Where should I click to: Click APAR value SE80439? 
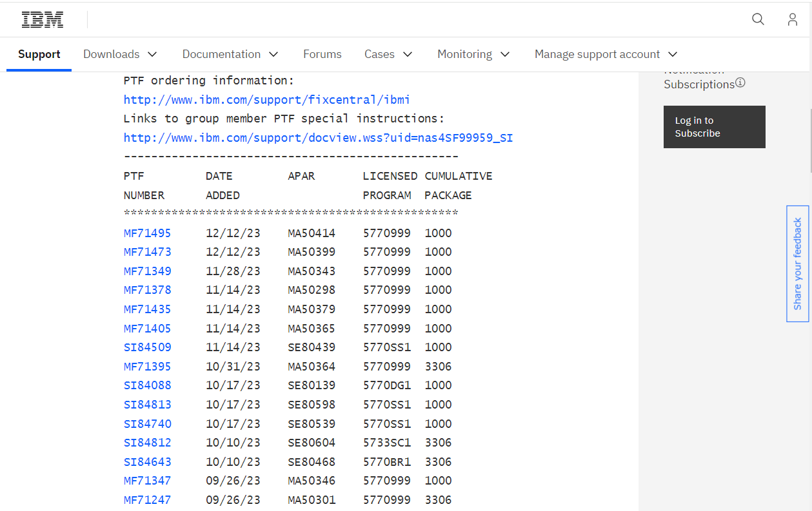click(312, 347)
